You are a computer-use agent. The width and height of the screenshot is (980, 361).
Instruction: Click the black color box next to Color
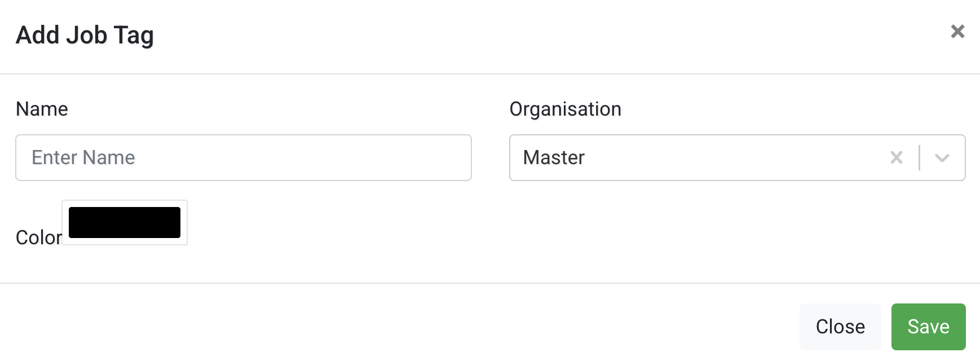tap(124, 222)
